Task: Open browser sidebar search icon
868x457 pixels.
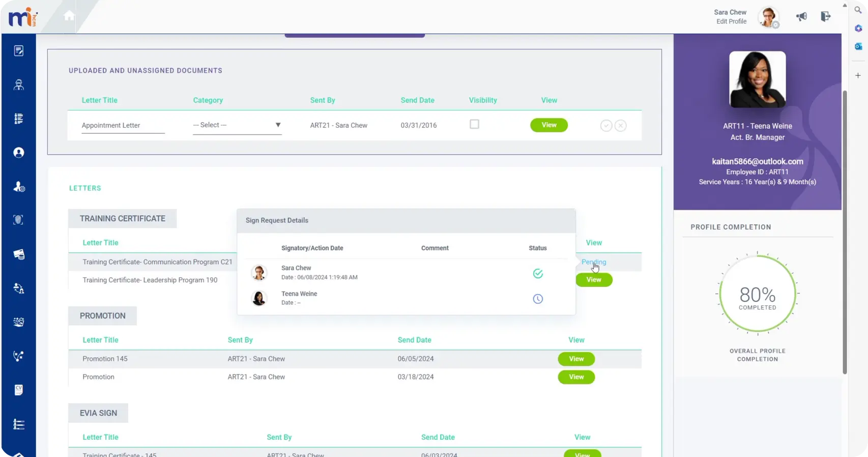Action: point(858,10)
